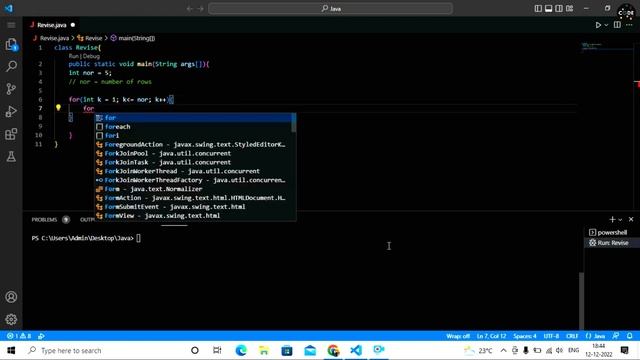This screenshot has height=360, width=640.
Task: Open the Testing flask view
Action: [11, 156]
